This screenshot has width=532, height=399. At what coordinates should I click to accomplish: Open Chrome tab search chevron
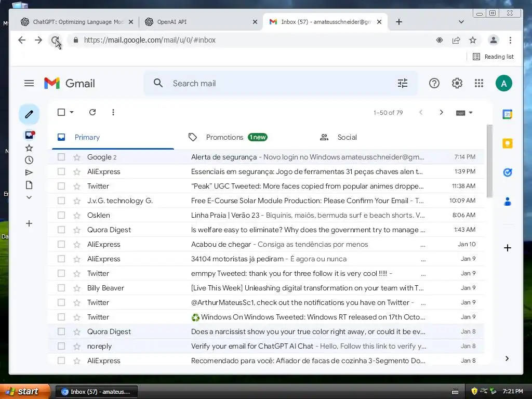click(x=461, y=22)
